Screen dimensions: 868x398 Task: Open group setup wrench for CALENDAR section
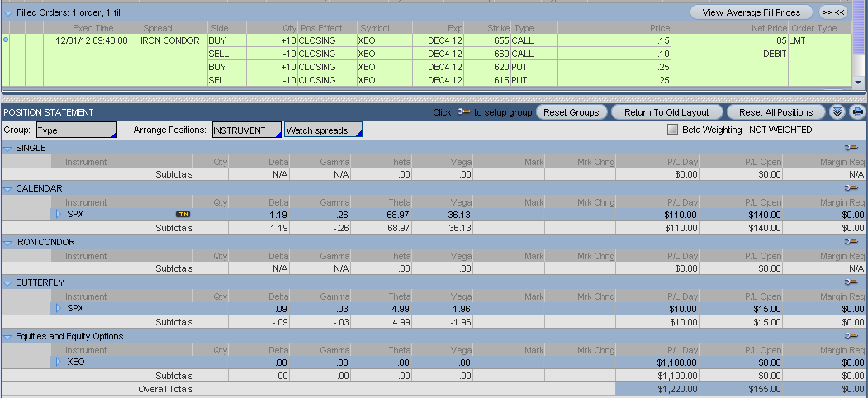pyautogui.click(x=851, y=188)
